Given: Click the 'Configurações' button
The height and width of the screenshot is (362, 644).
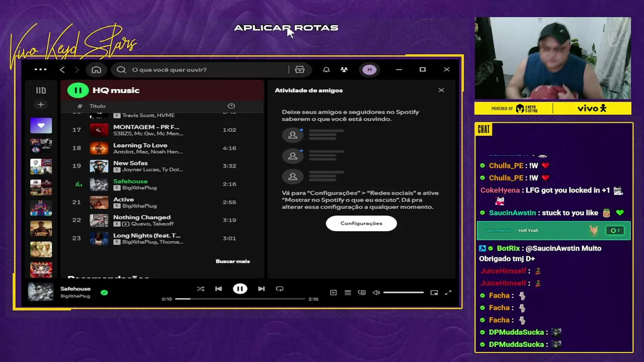Looking at the screenshot, I should tap(361, 223).
